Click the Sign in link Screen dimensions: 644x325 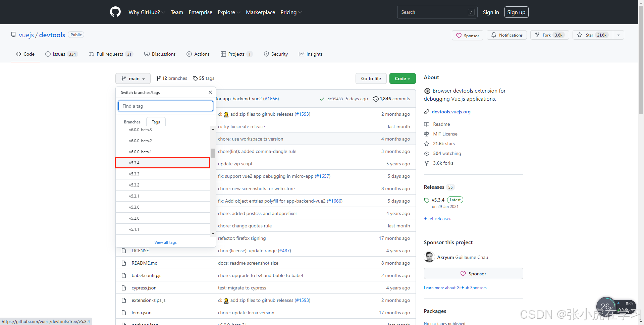click(491, 12)
